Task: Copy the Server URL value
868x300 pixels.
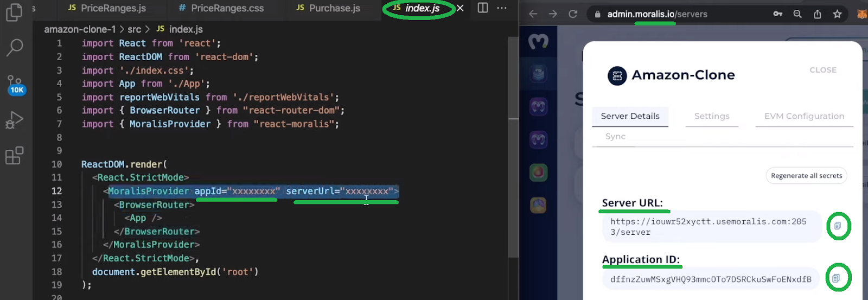Action: [x=838, y=226]
